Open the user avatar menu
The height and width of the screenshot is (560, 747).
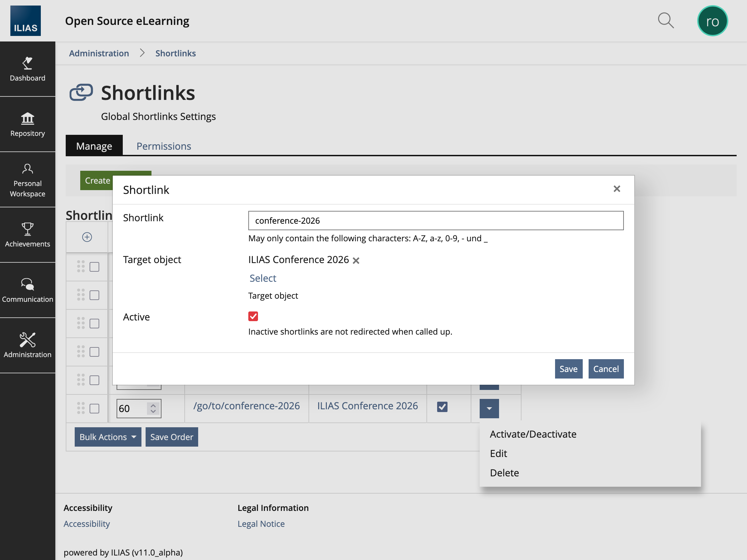click(712, 21)
